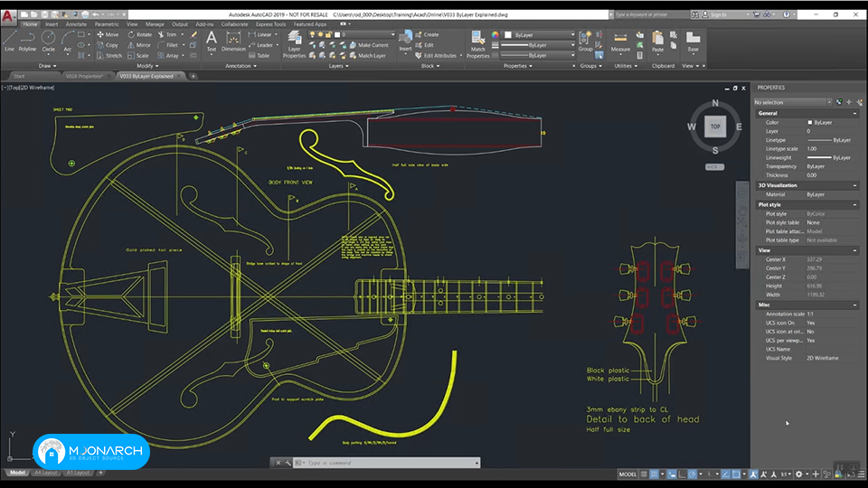Open the linetype ByLayer dropdown
Viewport: 868px width, 488px height.
[x=538, y=55]
